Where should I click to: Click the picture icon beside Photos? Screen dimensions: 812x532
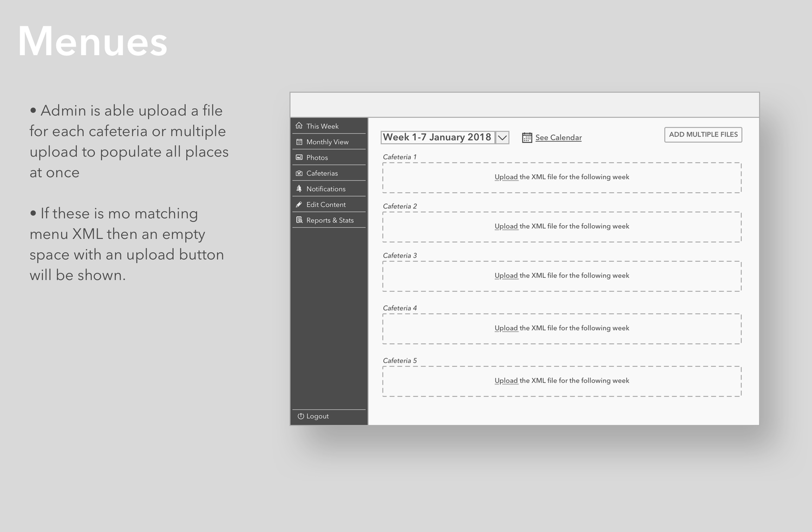click(299, 157)
